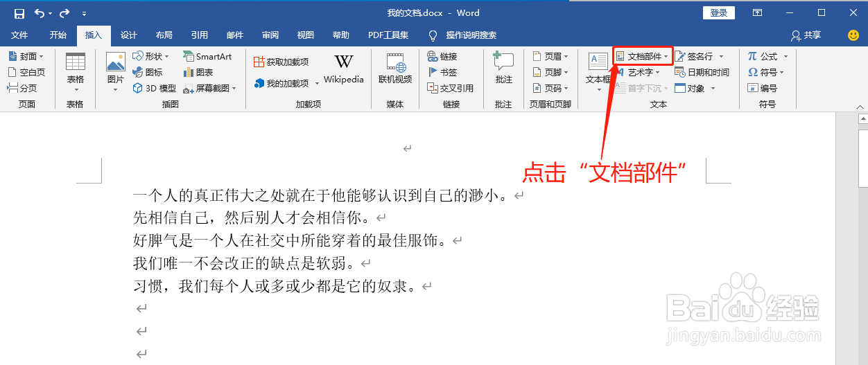Insert a 图表 chart
Image resolution: width=868 pixels, height=365 pixels.
coord(198,72)
